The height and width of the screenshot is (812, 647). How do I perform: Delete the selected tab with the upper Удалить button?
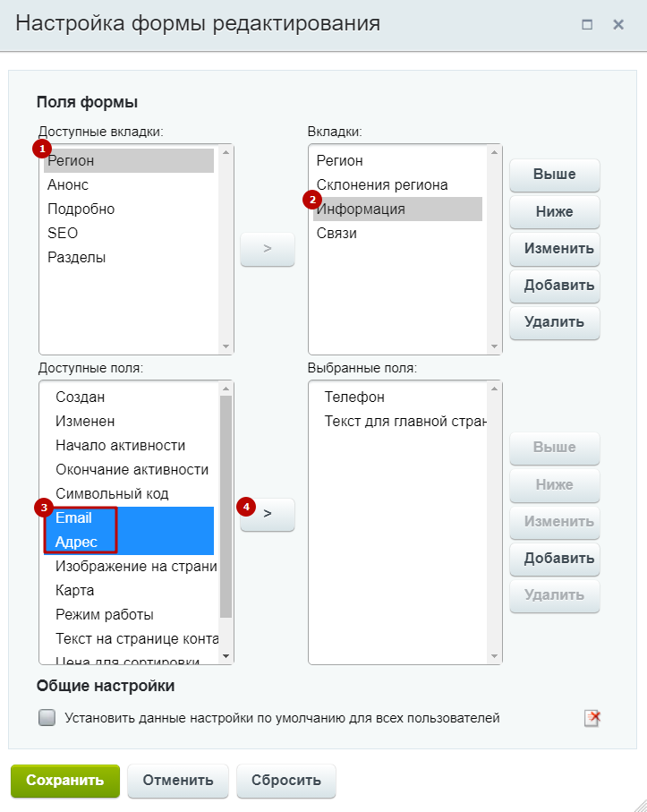(554, 322)
